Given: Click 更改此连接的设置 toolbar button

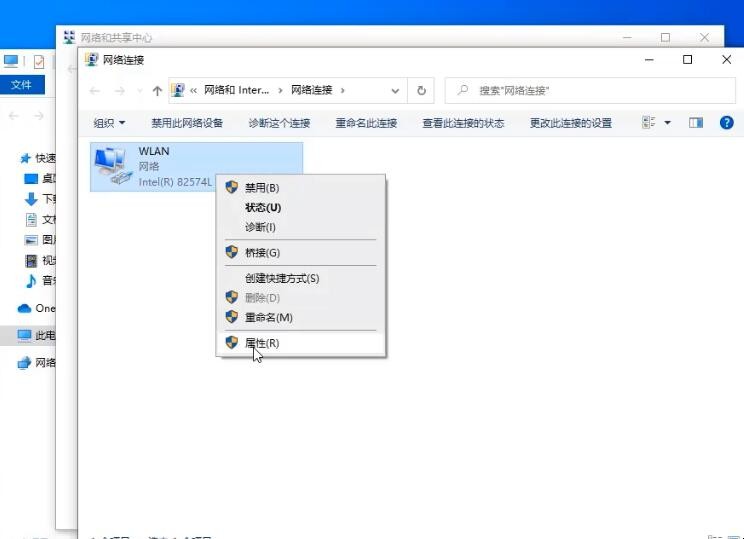Looking at the screenshot, I should (x=570, y=123).
